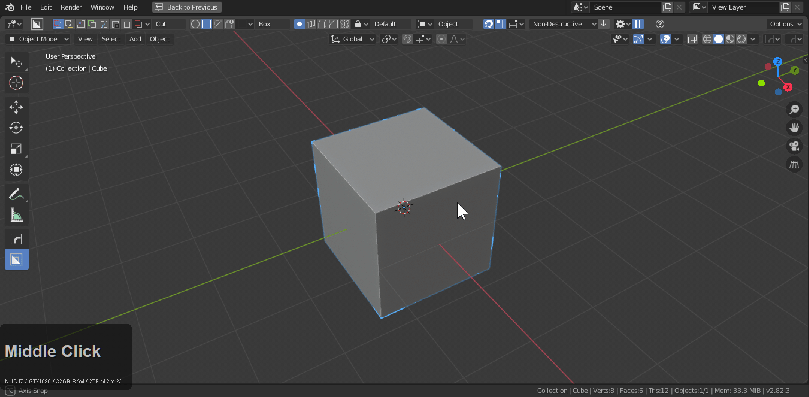Open the Non-Destructive behavior dropdown

pyautogui.click(x=563, y=24)
